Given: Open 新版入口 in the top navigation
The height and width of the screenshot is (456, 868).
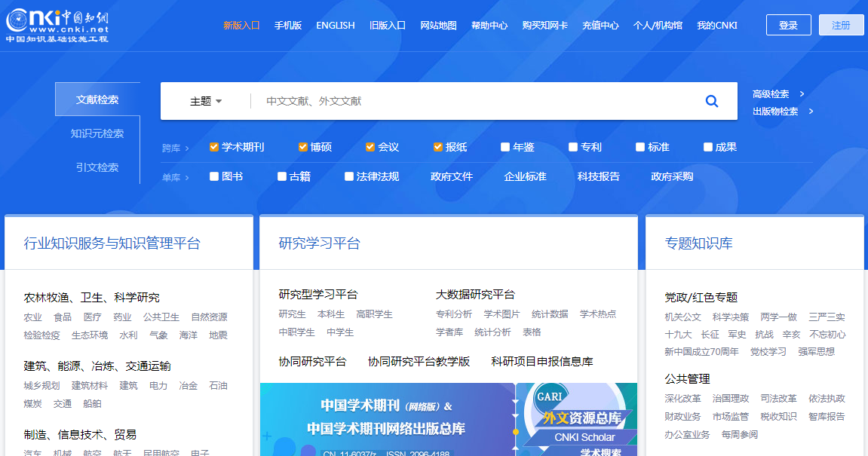Looking at the screenshot, I should (241, 26).
